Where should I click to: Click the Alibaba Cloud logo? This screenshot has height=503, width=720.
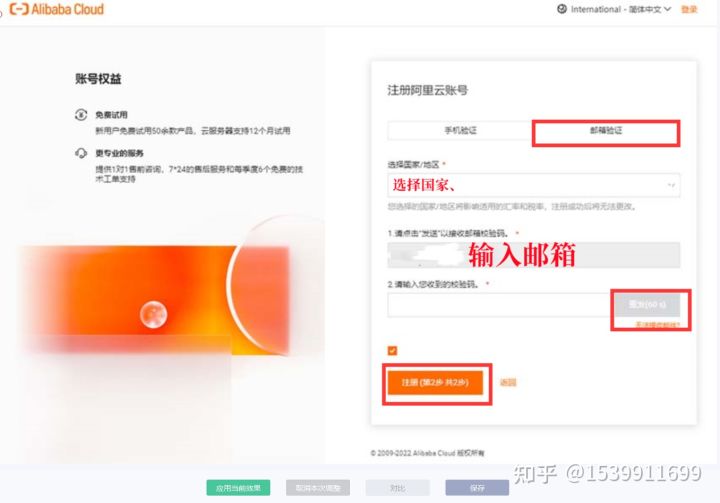57,9
